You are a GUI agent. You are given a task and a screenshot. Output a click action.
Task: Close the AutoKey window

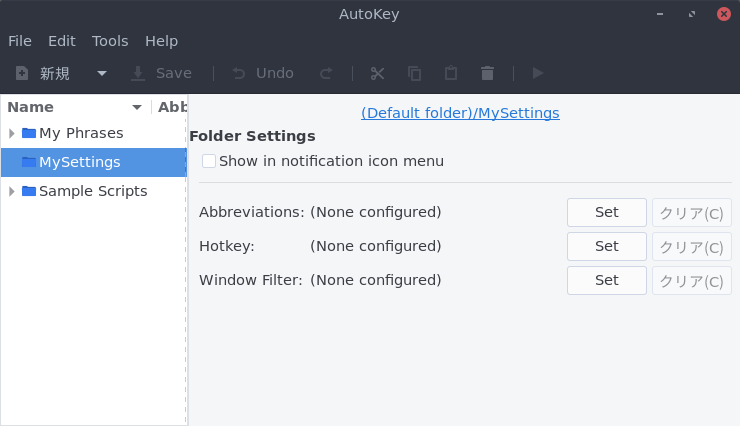(723, 14)
